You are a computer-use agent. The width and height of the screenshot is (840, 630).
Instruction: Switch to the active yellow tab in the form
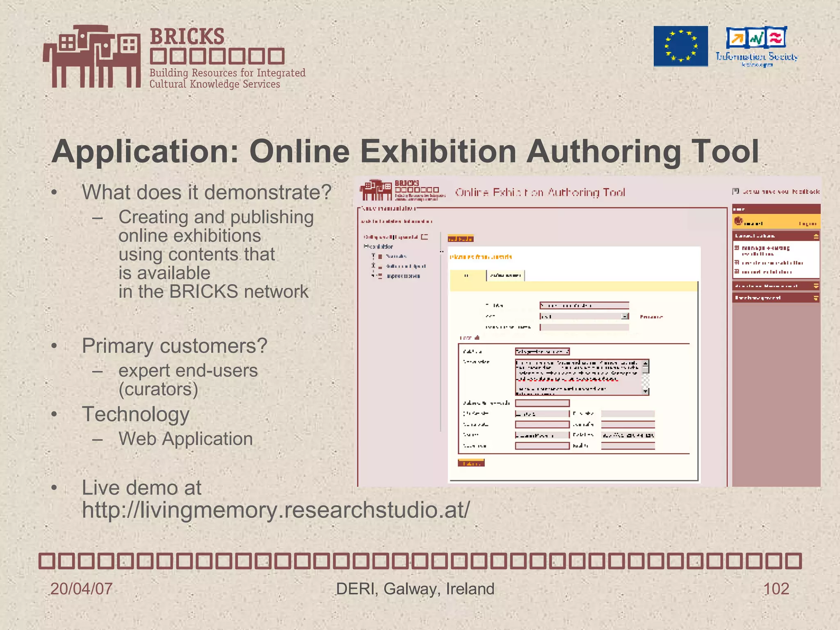(x=468, y=276)
